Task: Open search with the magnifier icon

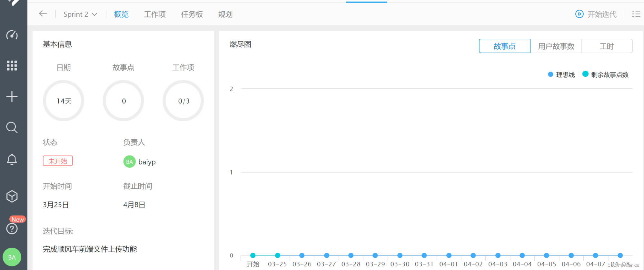Action: pos(12,127)
